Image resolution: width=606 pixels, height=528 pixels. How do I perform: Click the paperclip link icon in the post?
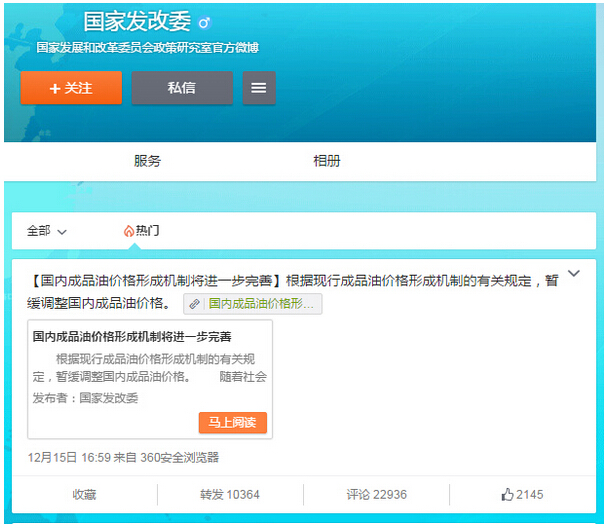pos(195,304)
